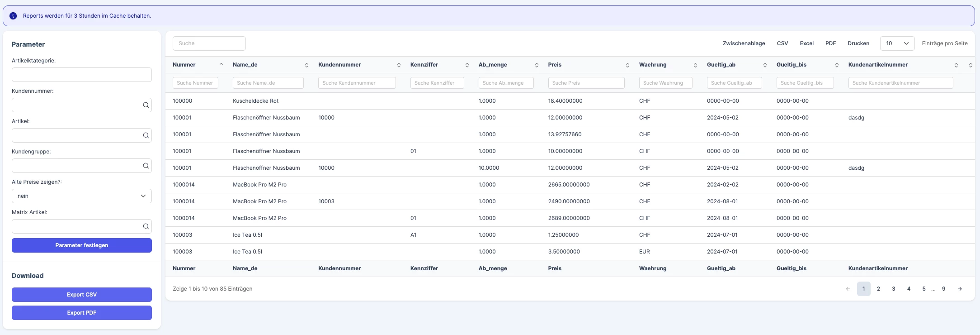Go to page 3 of results
This screenshot has height=335, width=980.
coord(894,289)
